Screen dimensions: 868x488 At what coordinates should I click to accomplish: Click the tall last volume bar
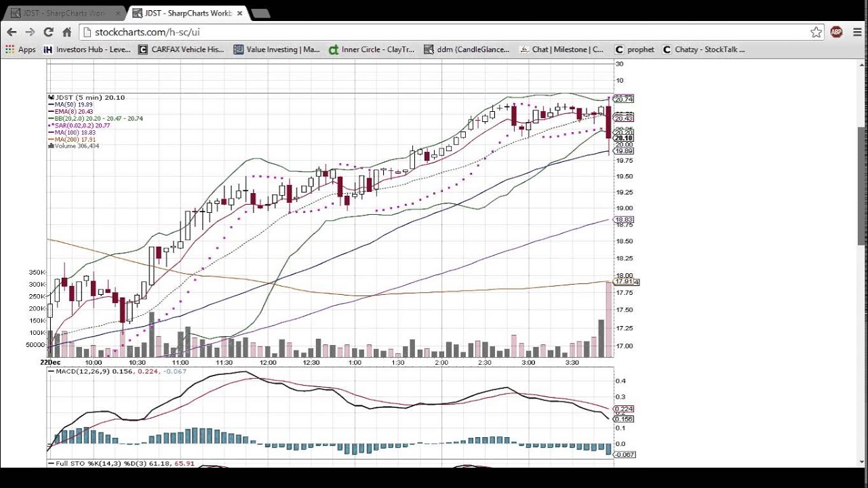[609, 319]
